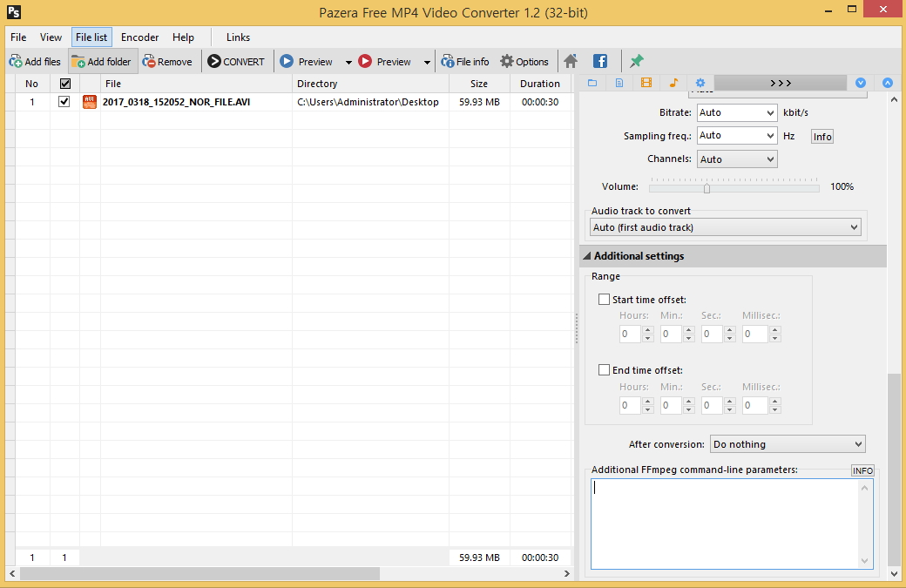Uncheck the 2017_0318_152052_NOR_FILE.AVI checkbox
Image resolution: width=906 pixels, height=588 pixels.
[64, 102]
